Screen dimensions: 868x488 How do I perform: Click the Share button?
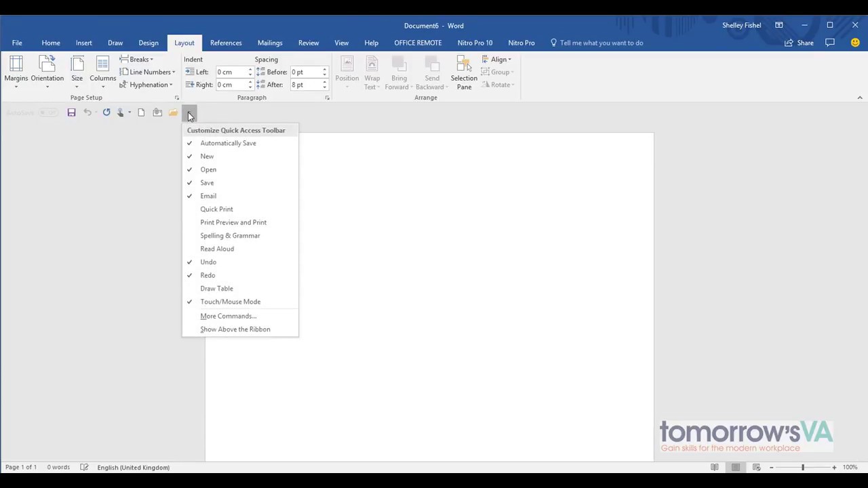pos(799,43)
